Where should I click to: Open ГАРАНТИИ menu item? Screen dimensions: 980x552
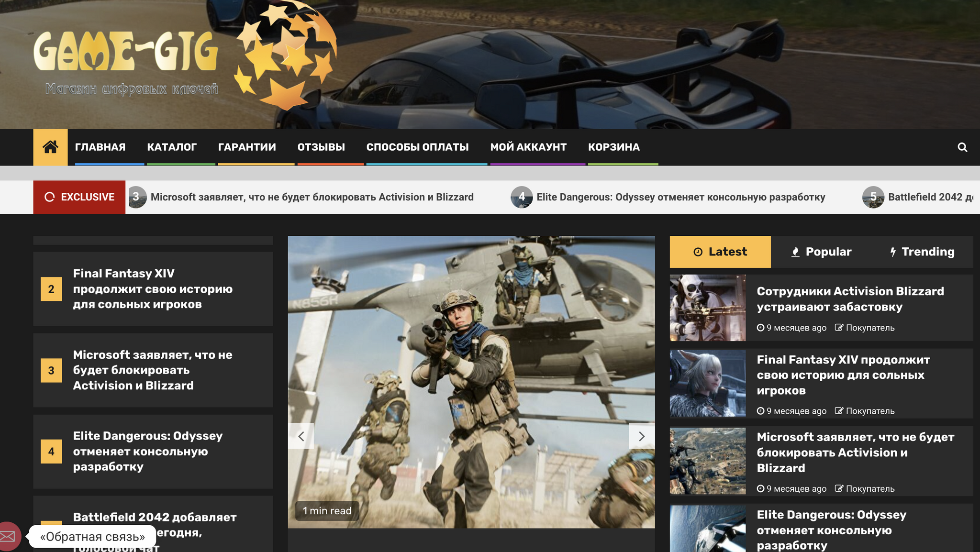(x=247, y=147)
